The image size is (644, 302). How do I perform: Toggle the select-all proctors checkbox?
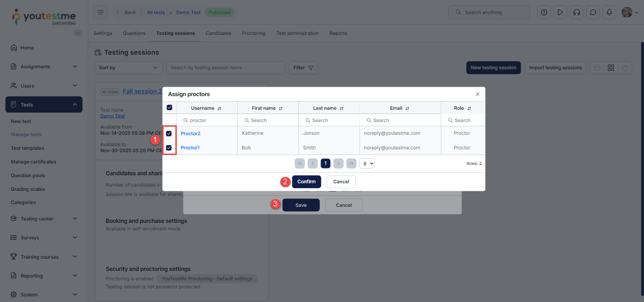170,108
